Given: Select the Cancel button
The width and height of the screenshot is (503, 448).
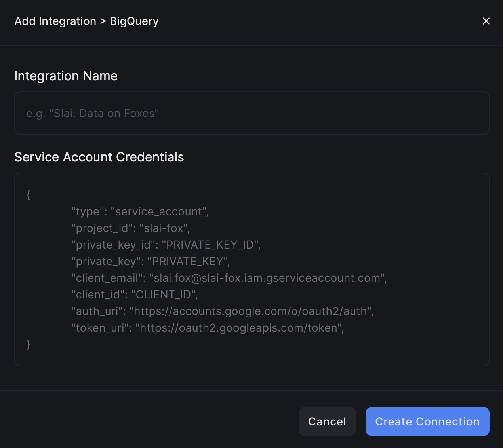Looking at the screenshot, I should 327,421.
